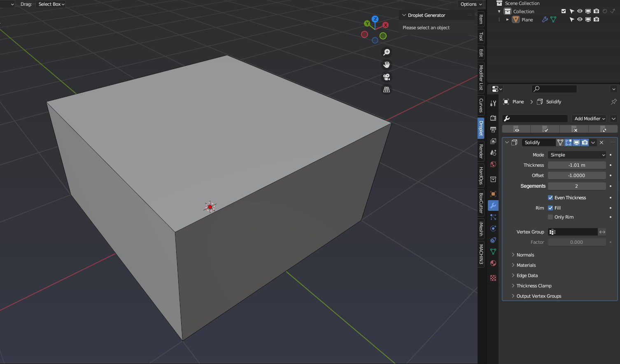Open the Options dropdown in viewport header
Screen dimensions: 620x364
(471, 4)
